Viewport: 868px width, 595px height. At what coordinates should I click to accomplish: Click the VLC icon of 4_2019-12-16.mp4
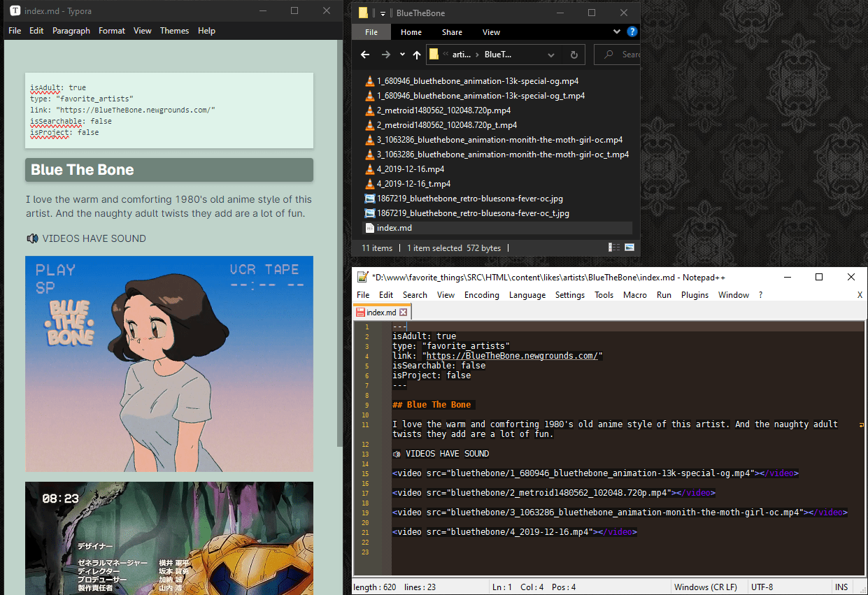pyautogui.click(x=370, y=169)
